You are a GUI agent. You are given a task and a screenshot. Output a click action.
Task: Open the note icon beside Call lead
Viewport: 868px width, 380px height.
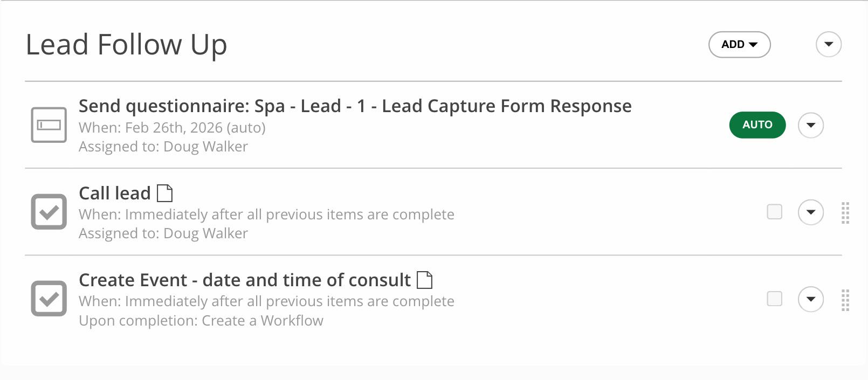point(164,193)
